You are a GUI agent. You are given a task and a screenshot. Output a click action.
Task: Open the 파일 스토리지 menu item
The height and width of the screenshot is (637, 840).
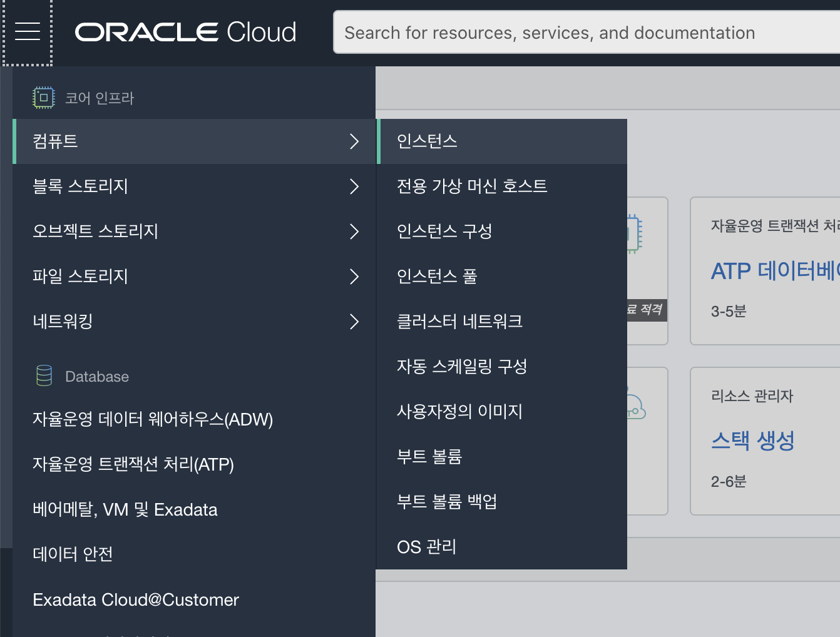coord(194,277)
